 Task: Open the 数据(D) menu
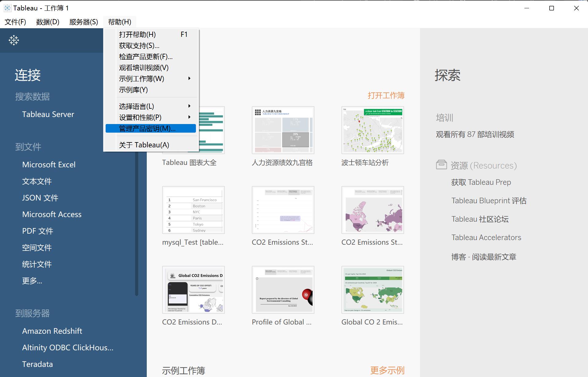click(48, 22)
